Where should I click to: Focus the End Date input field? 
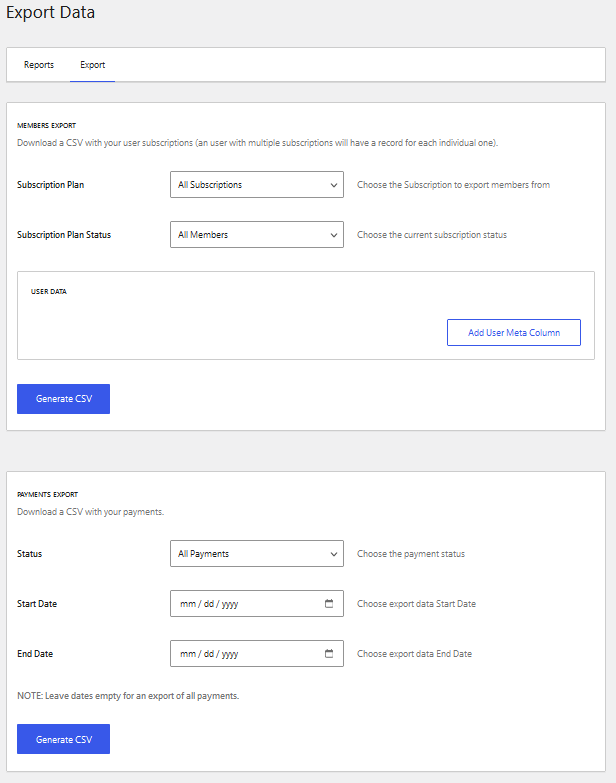(x=257, y=654)
